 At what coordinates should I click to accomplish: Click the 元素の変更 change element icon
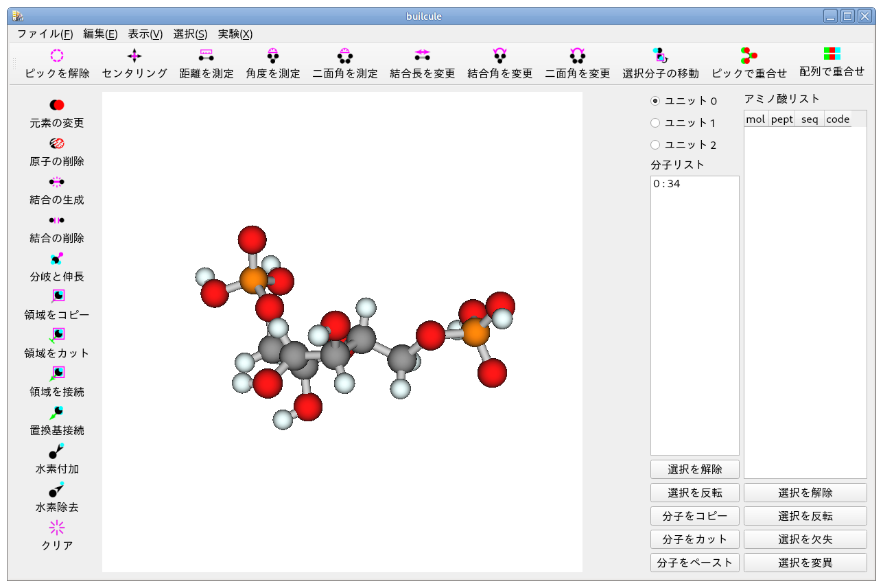[57, 105]
